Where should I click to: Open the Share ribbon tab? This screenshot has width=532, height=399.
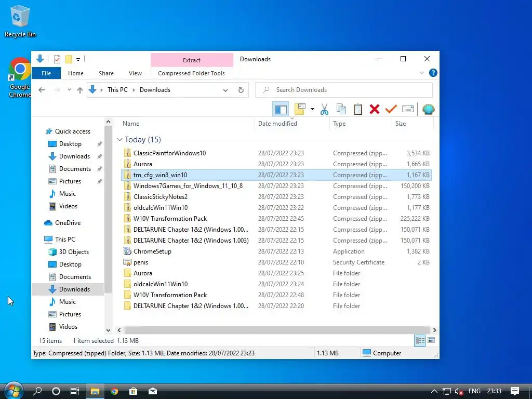point(106,73)
